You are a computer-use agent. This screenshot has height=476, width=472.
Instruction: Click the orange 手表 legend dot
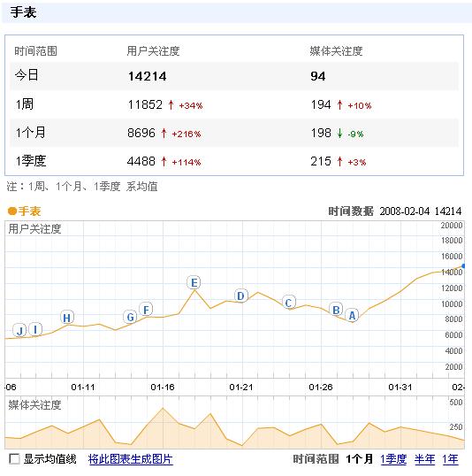pos(12,211)
